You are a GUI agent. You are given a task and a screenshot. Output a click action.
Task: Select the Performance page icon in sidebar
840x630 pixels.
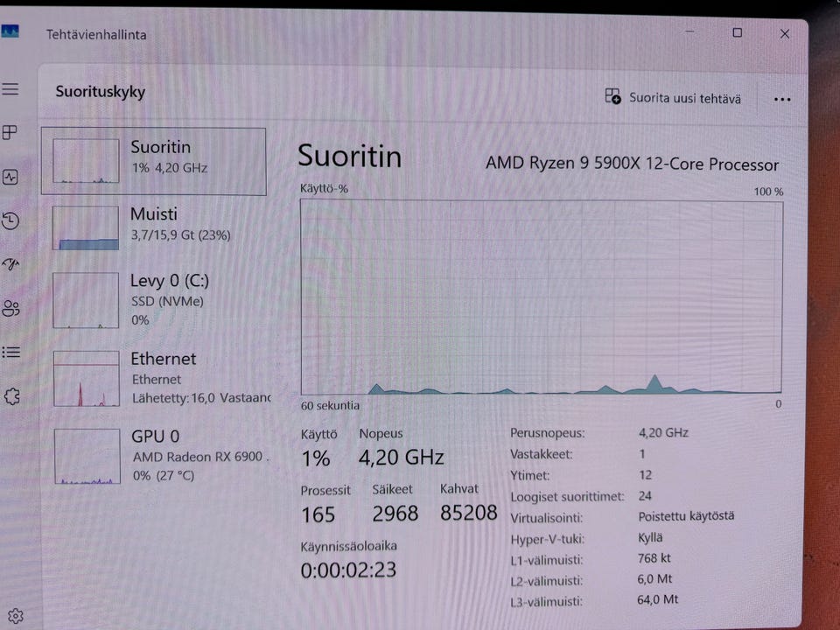click(10, 177)
